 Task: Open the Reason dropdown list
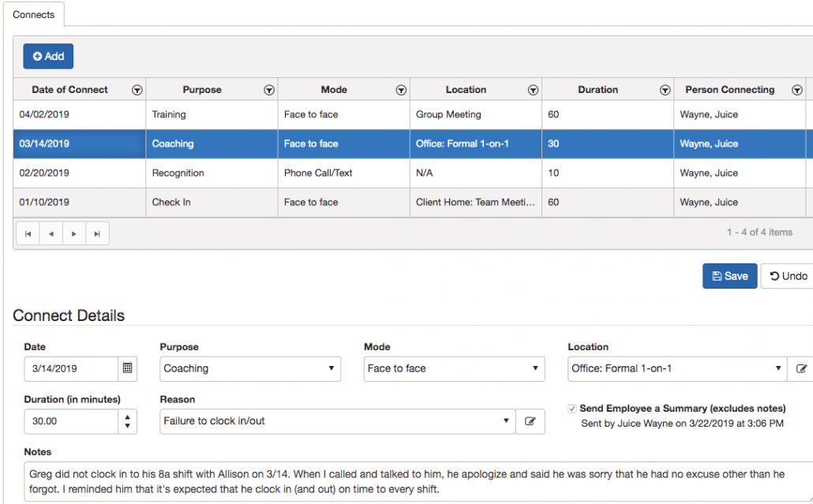[x=337, y=421]
